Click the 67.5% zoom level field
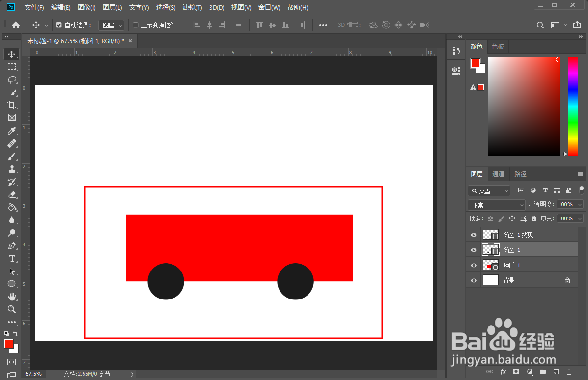Viewport: 588px width, 380px height. coord(33,374)
